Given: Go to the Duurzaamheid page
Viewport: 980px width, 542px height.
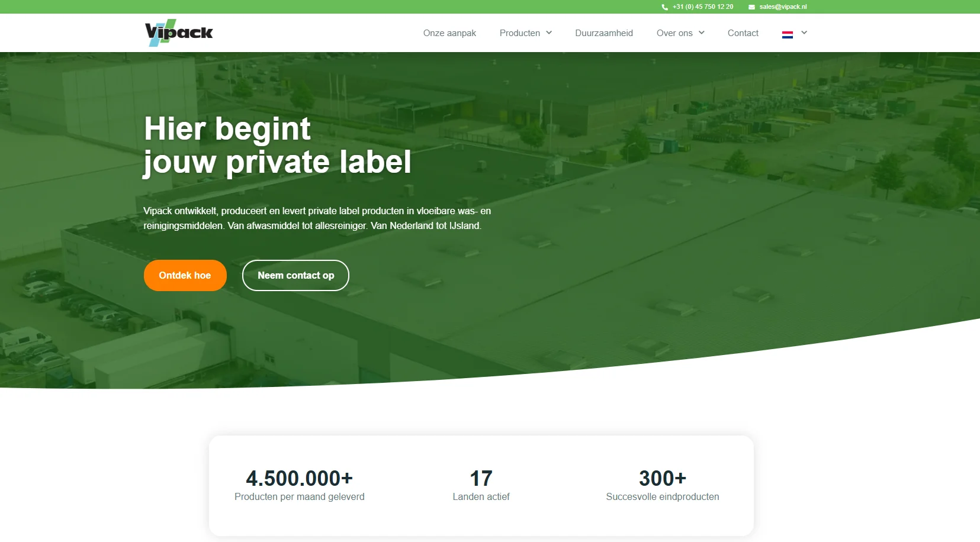Looking at the screenshot, I should [x=604, y=33].
